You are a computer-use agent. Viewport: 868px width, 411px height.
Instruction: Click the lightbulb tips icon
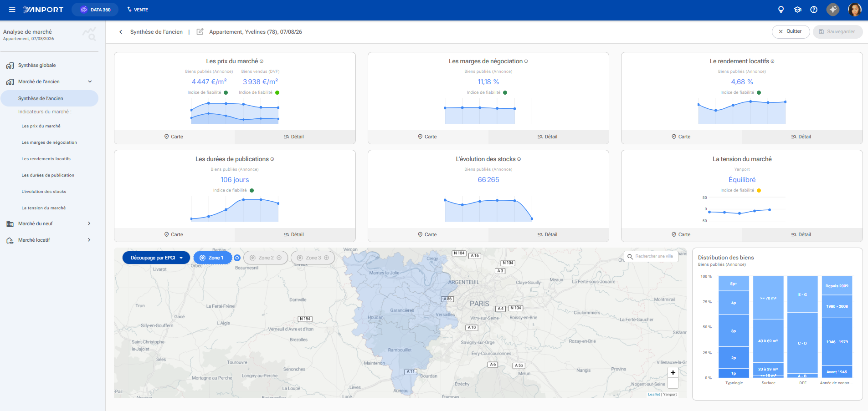(781, 10)
